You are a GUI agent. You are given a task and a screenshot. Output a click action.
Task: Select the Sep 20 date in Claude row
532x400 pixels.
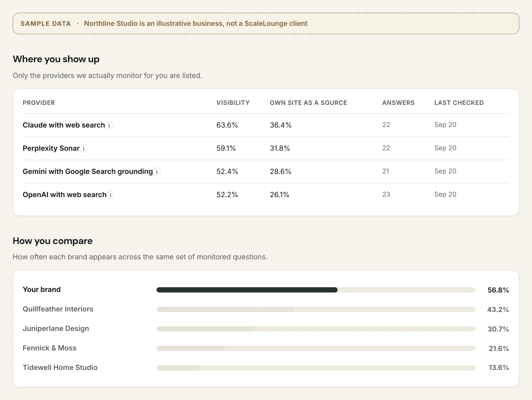pyautogui.click(x=445, y=125)
